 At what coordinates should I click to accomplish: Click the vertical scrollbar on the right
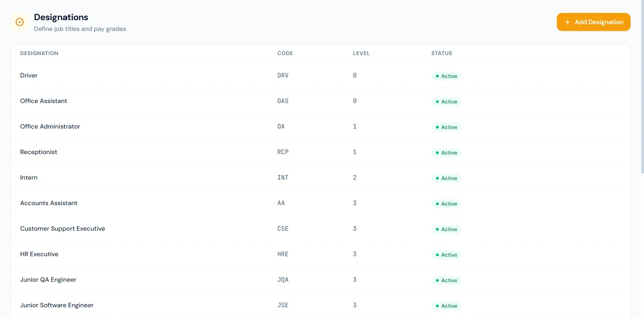[643, 87]
